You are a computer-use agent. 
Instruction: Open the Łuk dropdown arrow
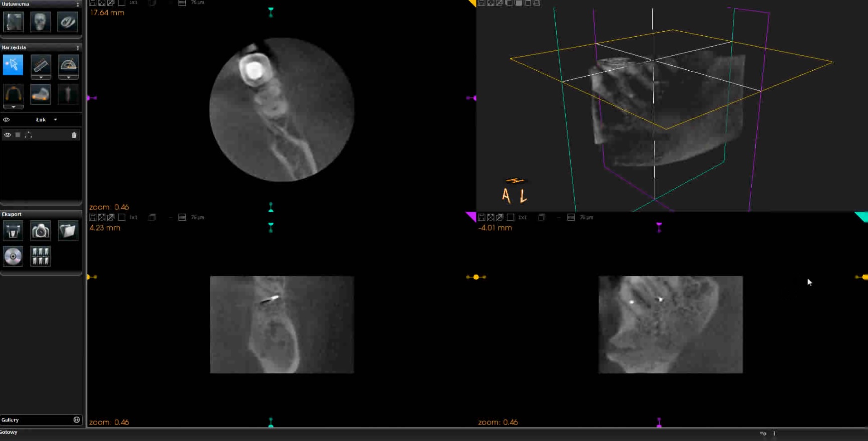pyautogui.click(x=56, y=120)
